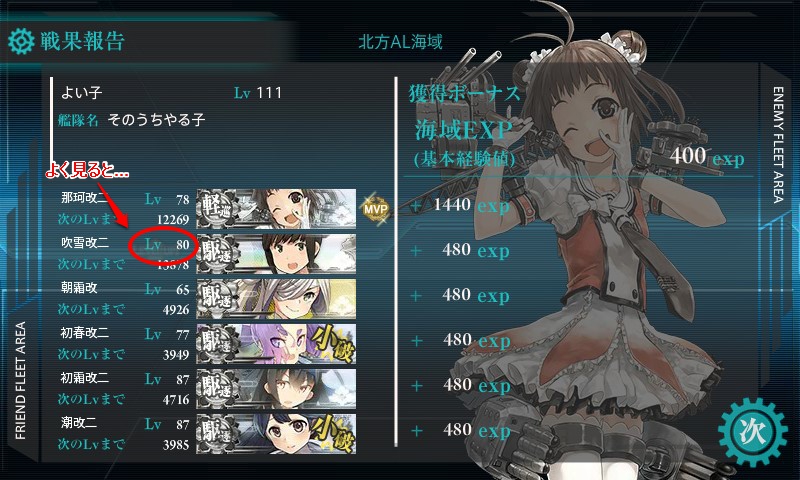
Task: Click the gear icon beside 戦果報告
Action: point(21,41)
